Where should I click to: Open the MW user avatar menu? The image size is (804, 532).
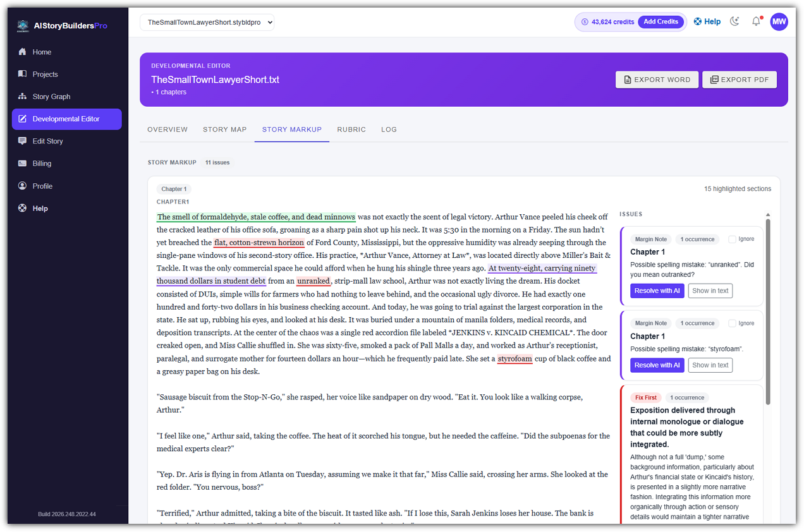(x=779, y=21)
